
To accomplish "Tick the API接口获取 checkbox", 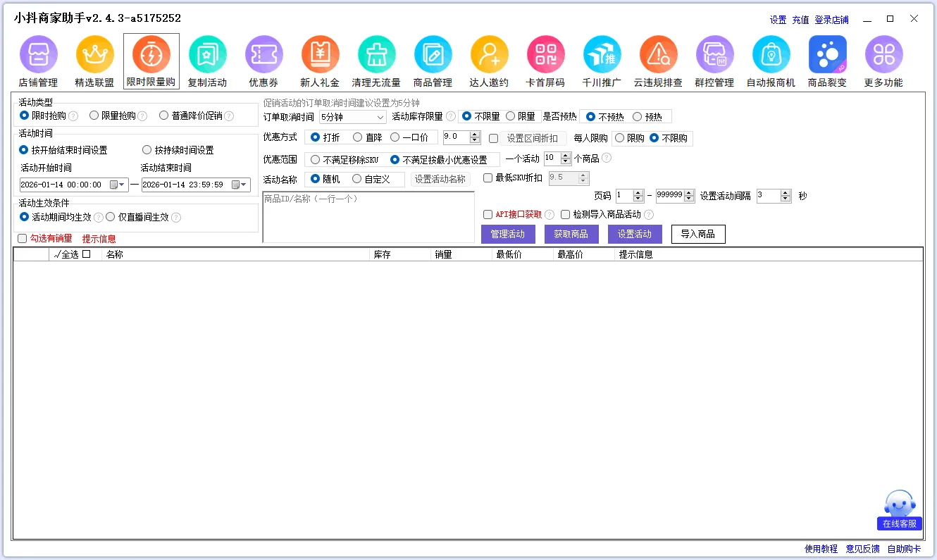I will [488, 215].
